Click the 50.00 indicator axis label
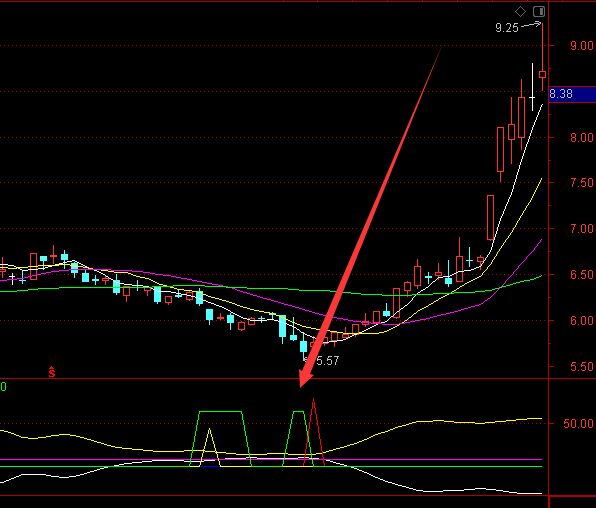Image resolution: width=596 pixels, height=508 pixels. (x=578, y=424)
